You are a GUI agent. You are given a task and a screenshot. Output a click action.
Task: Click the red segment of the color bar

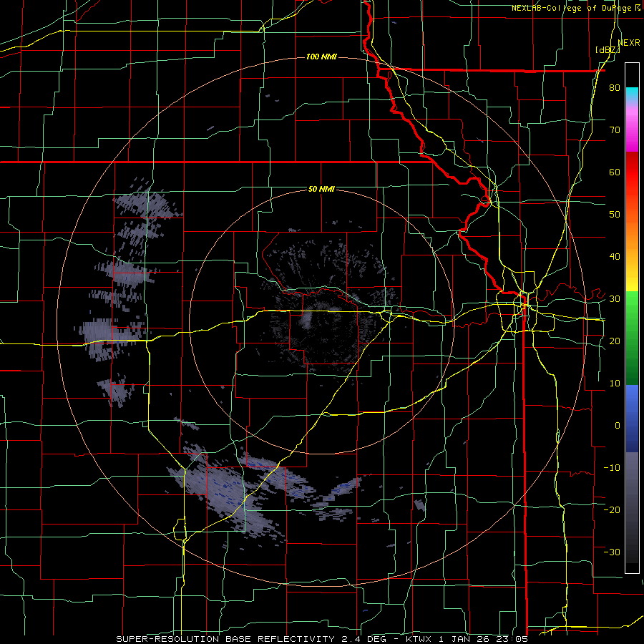pyautogui.click(x=632, y=180)
